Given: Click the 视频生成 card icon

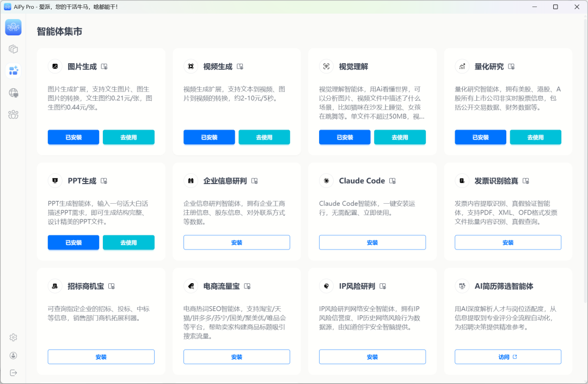Looking at the screenshot, I should [191, 66].
